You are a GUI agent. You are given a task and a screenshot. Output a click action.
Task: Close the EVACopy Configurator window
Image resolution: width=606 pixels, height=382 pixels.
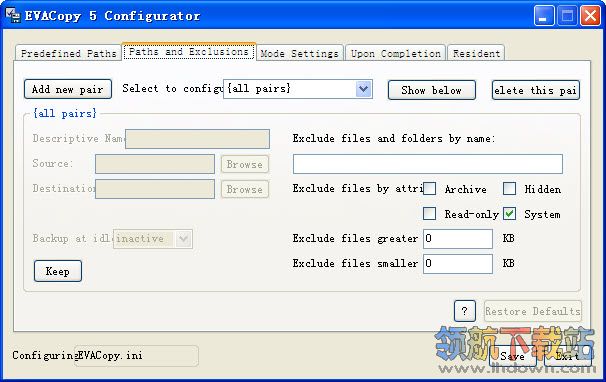tap(590, 16)
